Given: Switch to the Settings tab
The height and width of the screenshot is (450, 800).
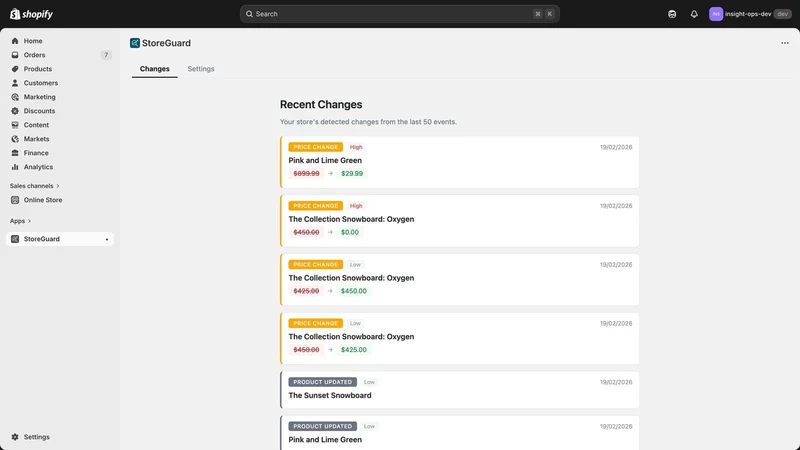Looking at the screenshot, I should (x=201, y=69).
